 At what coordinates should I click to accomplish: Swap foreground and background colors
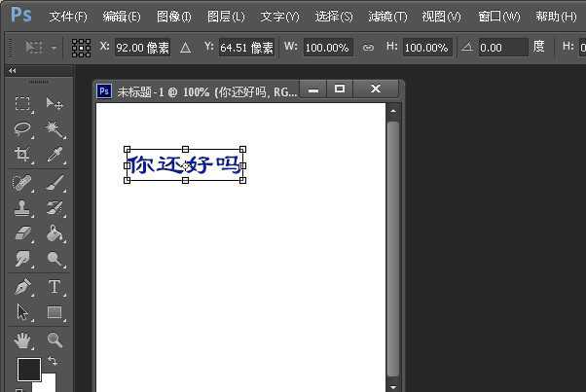click(53, 362)
